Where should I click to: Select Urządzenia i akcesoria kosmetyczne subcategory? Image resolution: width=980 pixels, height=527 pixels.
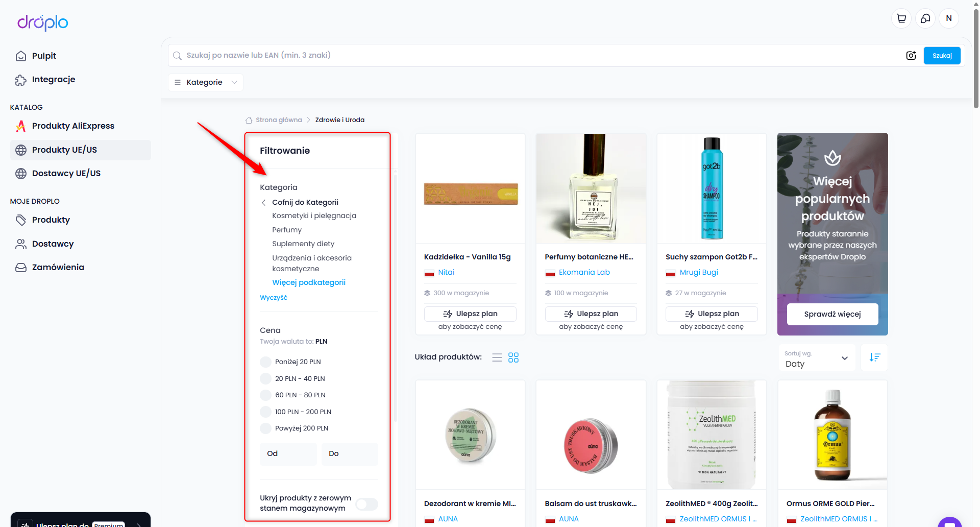312,263
